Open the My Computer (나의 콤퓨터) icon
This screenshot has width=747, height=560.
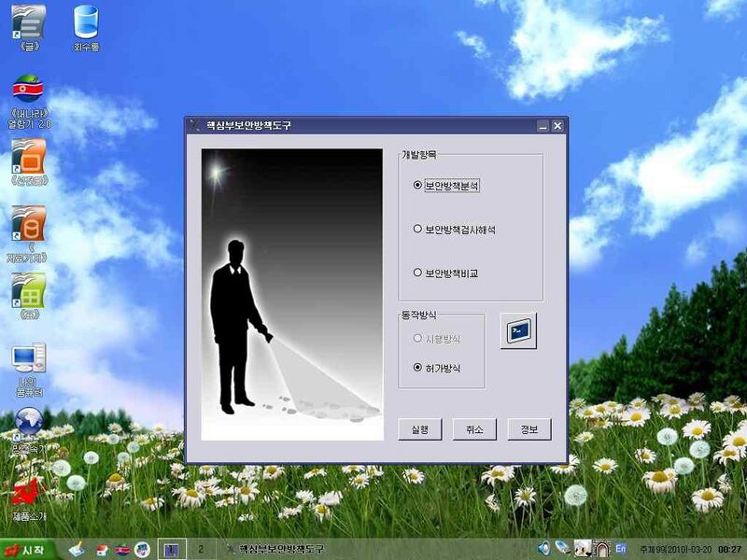click(x=28, y=359)
